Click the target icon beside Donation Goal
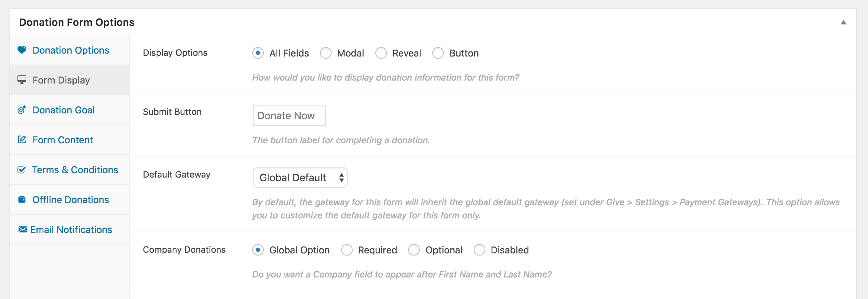 point(22,110)
